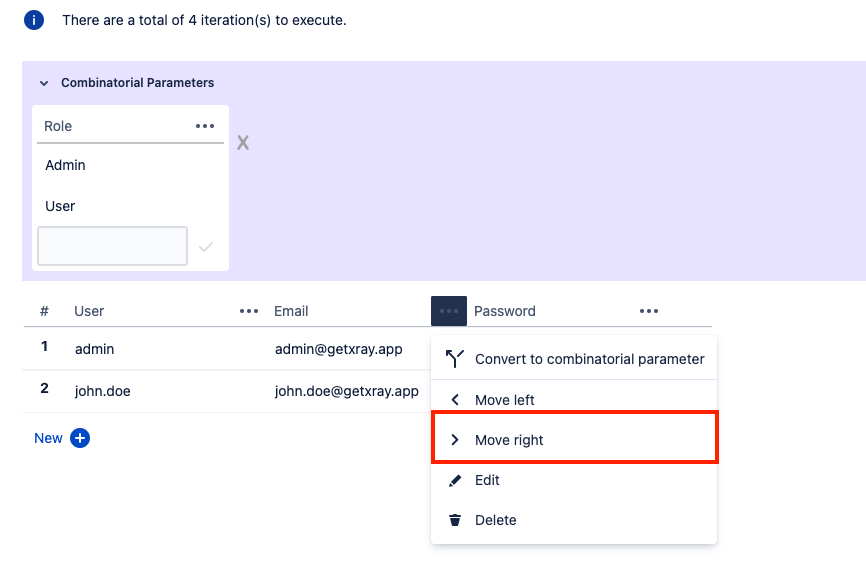Select Convert to combinatorial parameter

click(x=574, y=359)
